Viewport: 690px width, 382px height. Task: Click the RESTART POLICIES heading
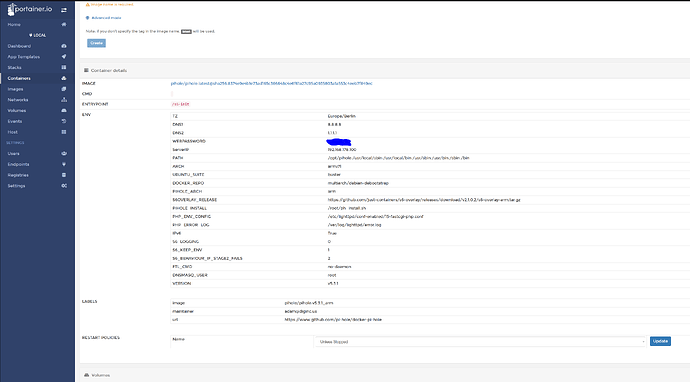pyautogui.click(x=101, y=338)
